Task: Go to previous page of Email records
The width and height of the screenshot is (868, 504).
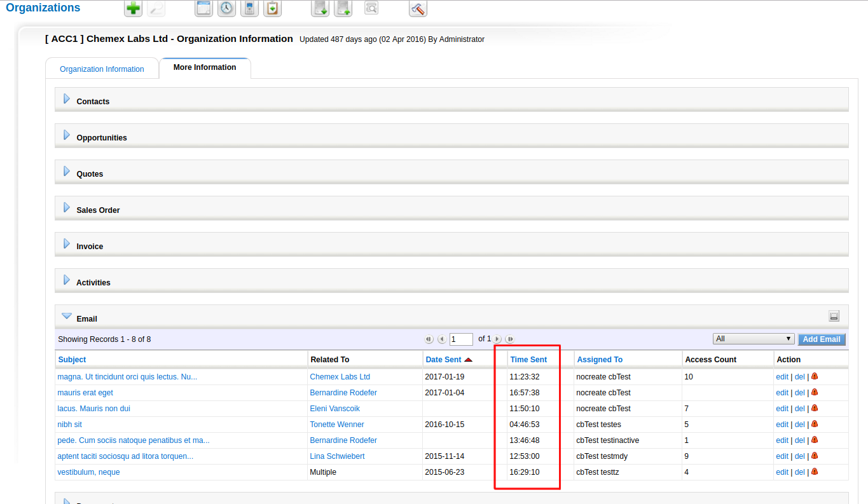Action: click(441, 339)
